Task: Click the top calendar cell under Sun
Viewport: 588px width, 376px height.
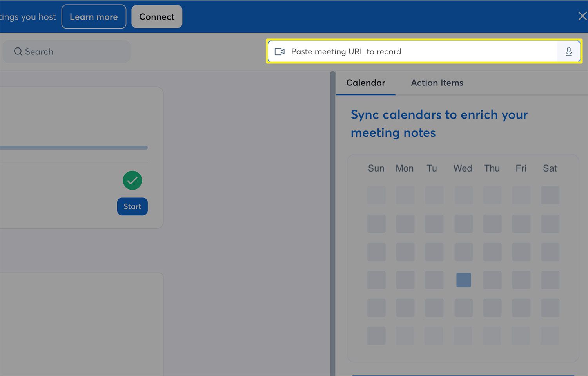Action: click(376, 195)
